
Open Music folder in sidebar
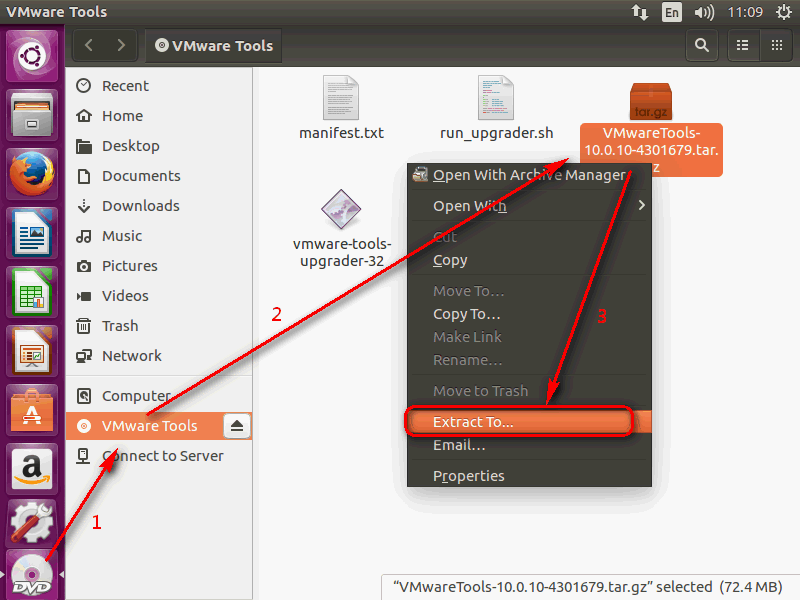159,236
